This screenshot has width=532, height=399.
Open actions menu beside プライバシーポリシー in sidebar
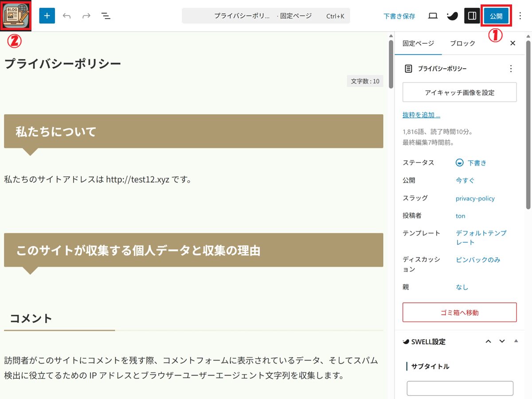tap(511, 69)
